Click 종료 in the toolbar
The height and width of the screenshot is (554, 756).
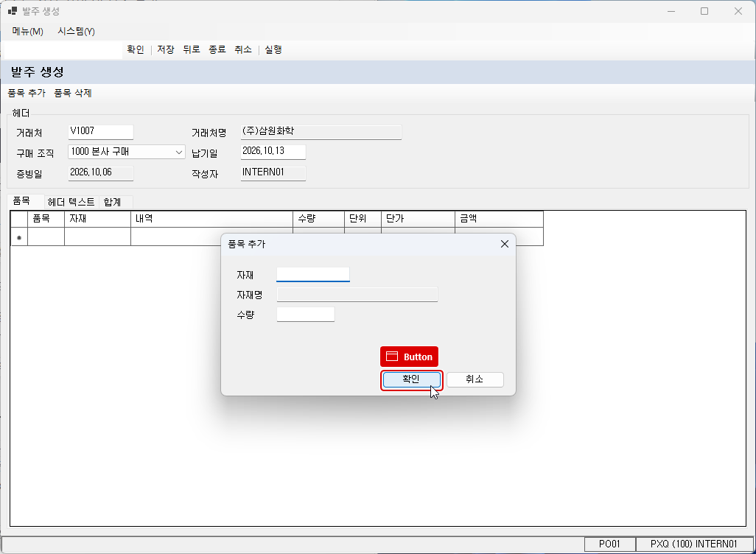(217, 49)
